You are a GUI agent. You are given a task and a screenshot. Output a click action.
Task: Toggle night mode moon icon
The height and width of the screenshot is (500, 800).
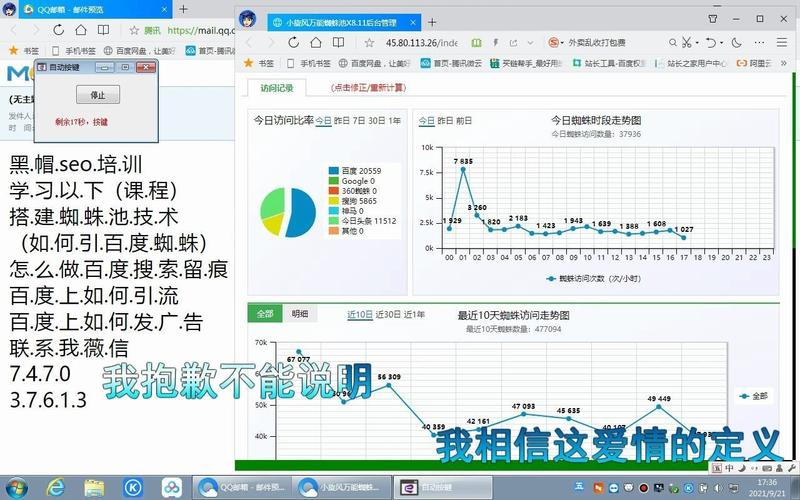[736, 43]
